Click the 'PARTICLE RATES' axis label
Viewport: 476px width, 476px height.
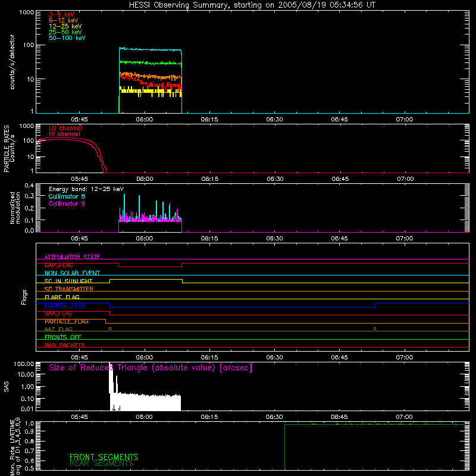[x=7, y=149]
